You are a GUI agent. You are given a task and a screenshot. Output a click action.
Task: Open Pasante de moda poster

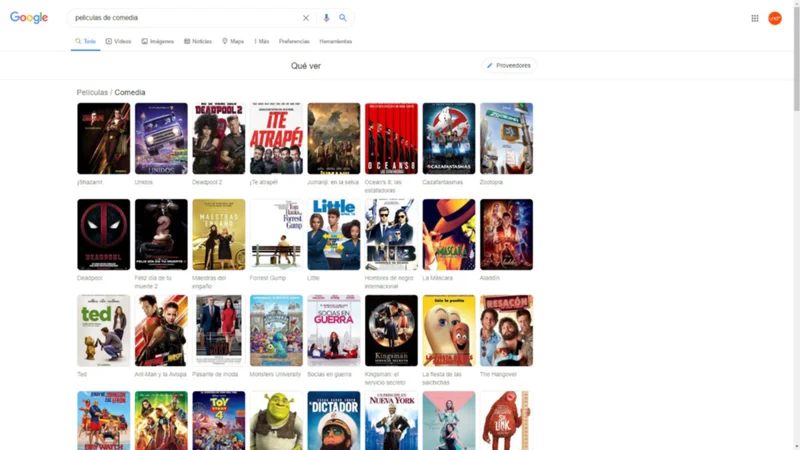219,331
